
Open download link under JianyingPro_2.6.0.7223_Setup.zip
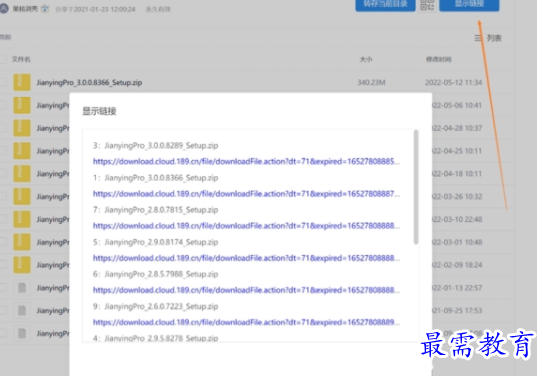pyautogui.click(x=246, y=322)
